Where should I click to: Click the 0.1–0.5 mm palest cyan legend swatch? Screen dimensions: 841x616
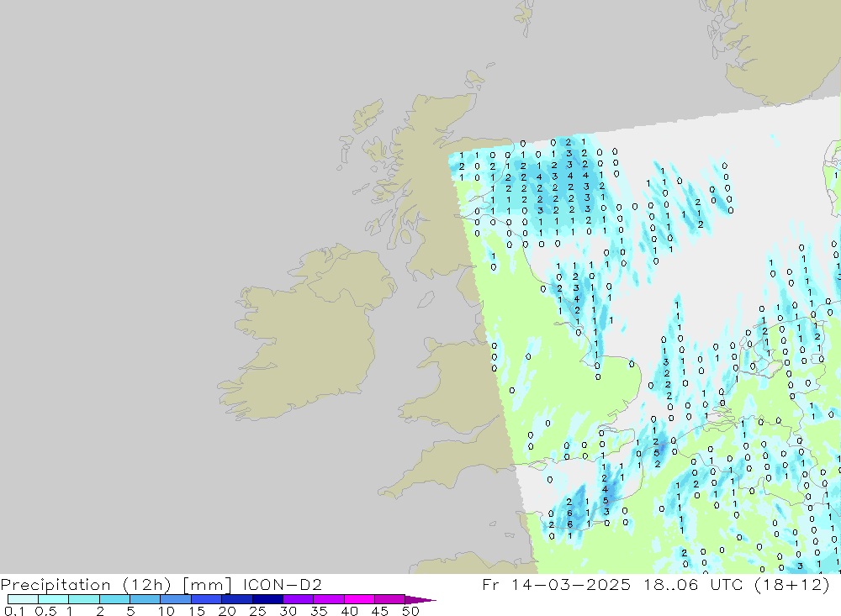tap(23, 599)
